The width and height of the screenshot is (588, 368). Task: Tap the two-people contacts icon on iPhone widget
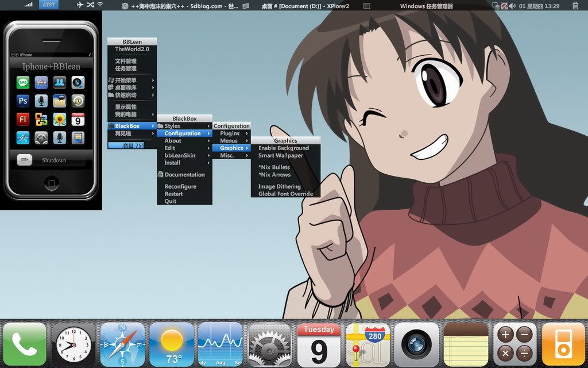(x=60, y=83)
